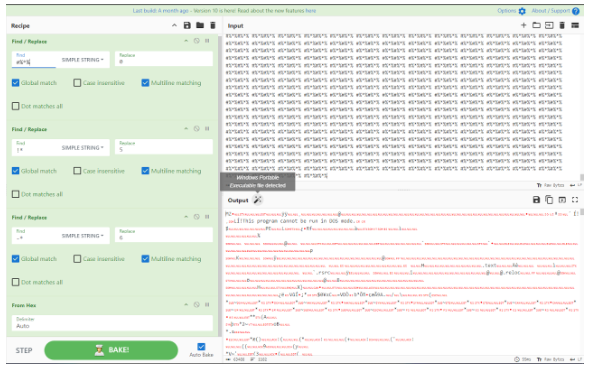Open folder as input icon
Screen dimensions: 591x369
tap(536, 25)
